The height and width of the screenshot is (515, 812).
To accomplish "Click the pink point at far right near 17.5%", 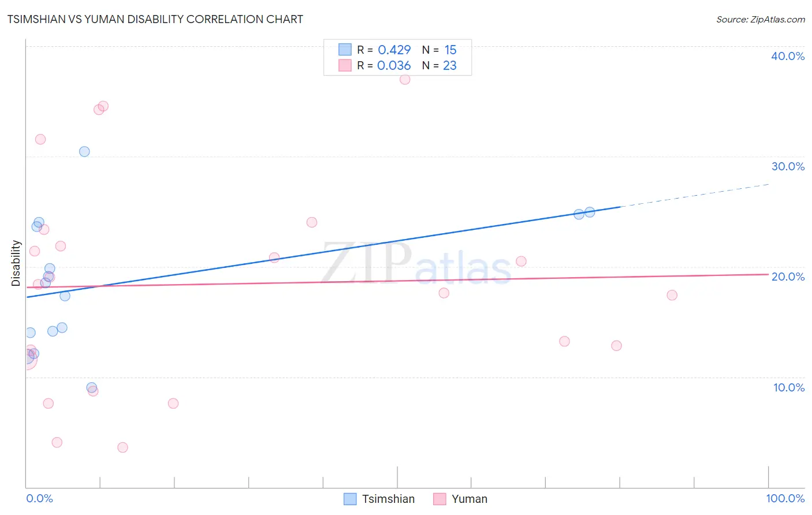I will (672, 295).
